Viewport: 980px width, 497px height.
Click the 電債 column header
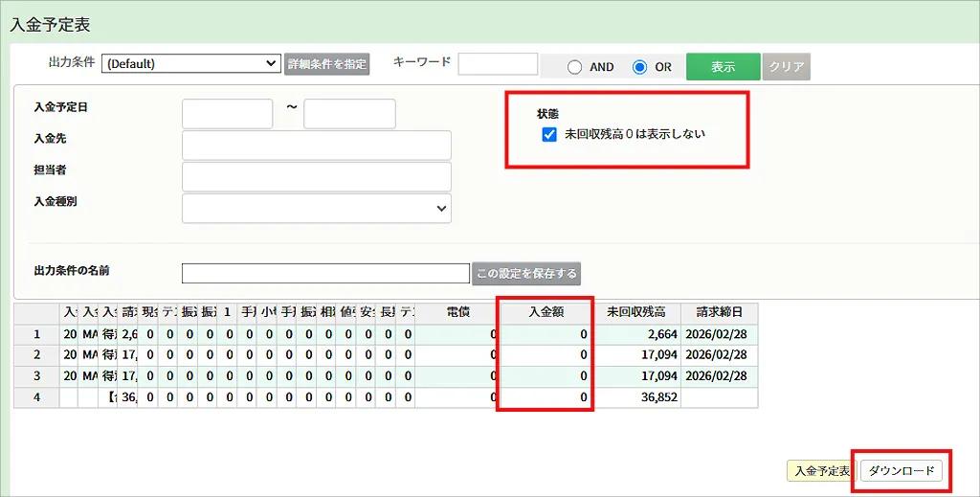coord(458,312)
